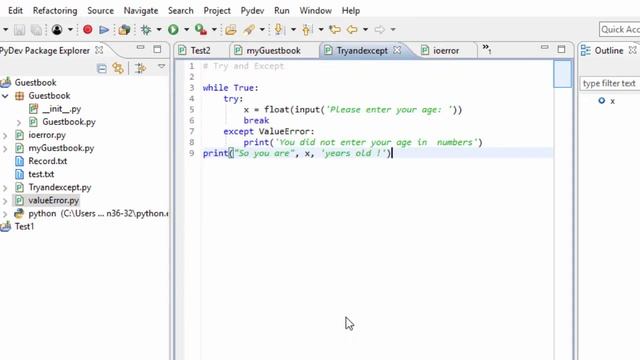Select __init__.py in the Guestbook package
The height and width of the screenshot is (360, 640).
point(61,109)
